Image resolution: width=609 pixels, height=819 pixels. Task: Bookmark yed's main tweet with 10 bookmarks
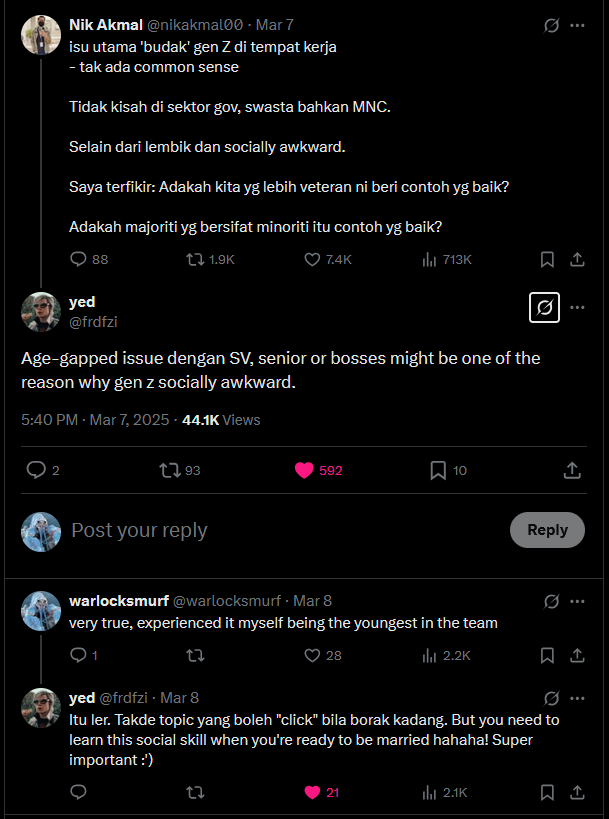438,470
